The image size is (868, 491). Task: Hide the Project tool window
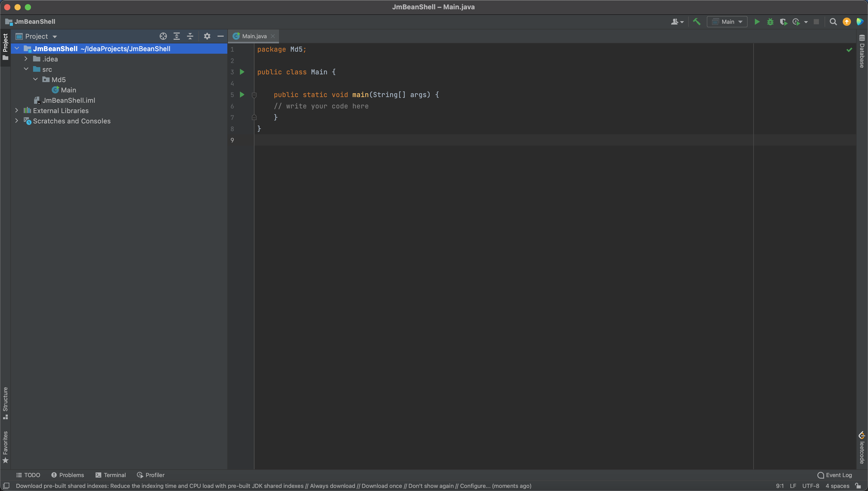click(221, 36)
